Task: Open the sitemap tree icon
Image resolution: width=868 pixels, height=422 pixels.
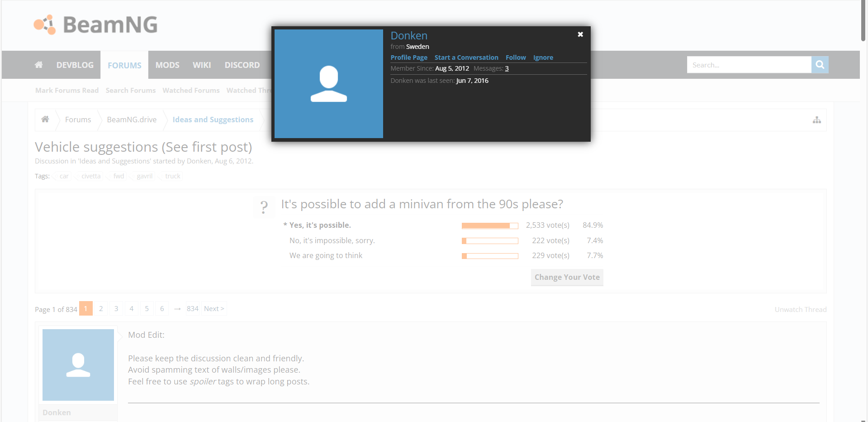Action: click(x=817, y=120)
